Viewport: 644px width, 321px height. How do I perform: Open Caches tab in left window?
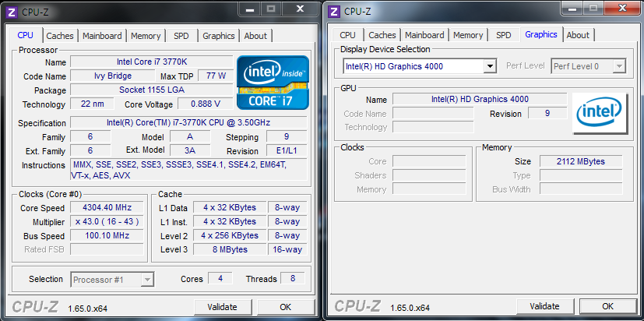[60, 36]
